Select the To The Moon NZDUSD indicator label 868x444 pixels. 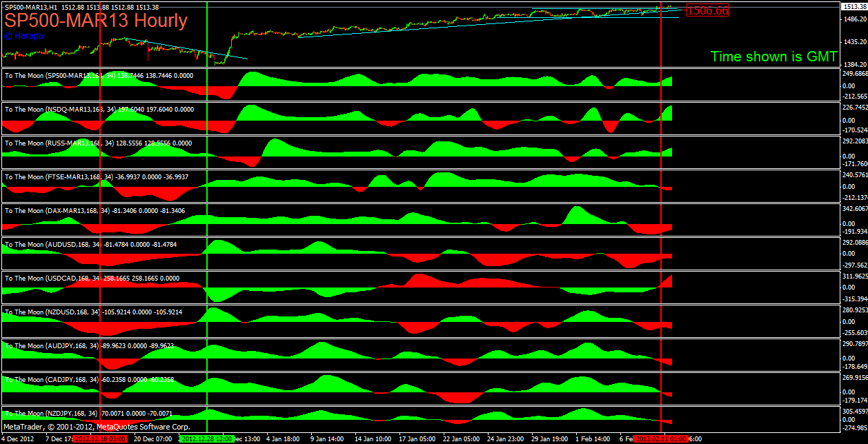pyautogui.click(x=93, y=312)
